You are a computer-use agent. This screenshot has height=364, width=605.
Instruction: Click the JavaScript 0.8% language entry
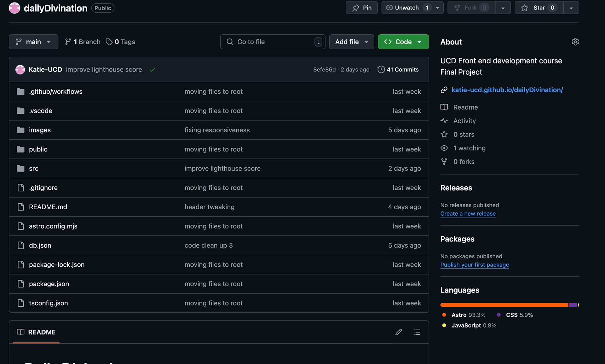coord(469,326)
